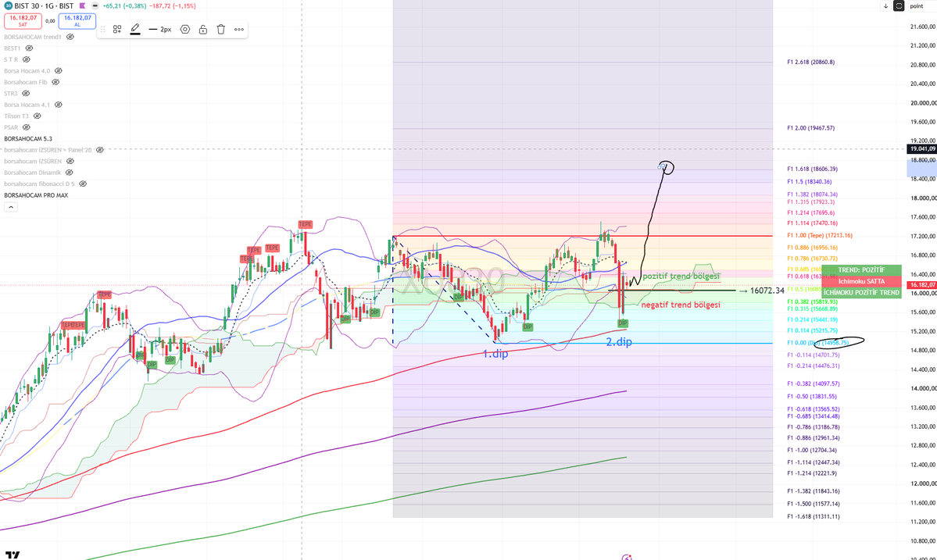Collapse the indicator legend with the chevron

pos(11,207)
